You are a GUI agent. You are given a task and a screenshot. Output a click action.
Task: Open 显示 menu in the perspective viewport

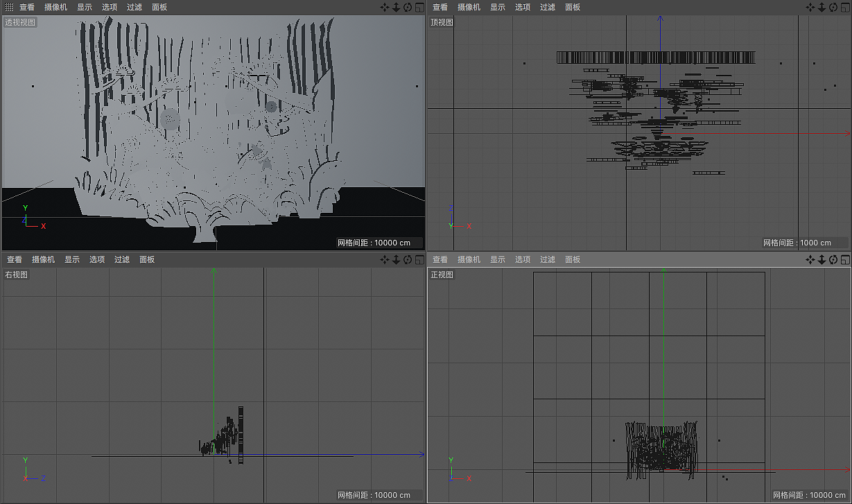click(85, 8)
